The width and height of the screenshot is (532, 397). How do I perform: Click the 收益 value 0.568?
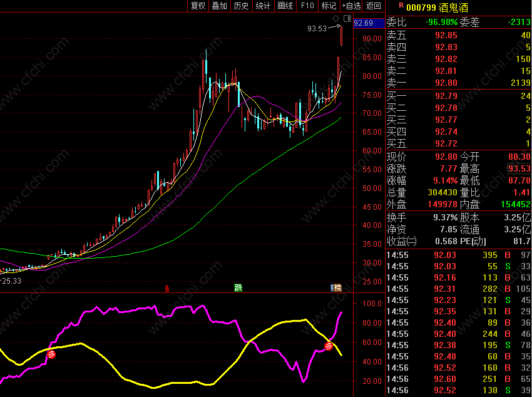point(446,241)
